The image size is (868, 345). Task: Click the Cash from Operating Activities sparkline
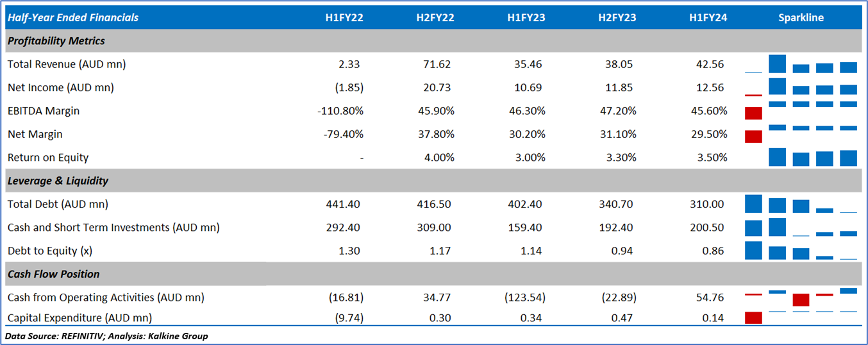pos(801,298)
